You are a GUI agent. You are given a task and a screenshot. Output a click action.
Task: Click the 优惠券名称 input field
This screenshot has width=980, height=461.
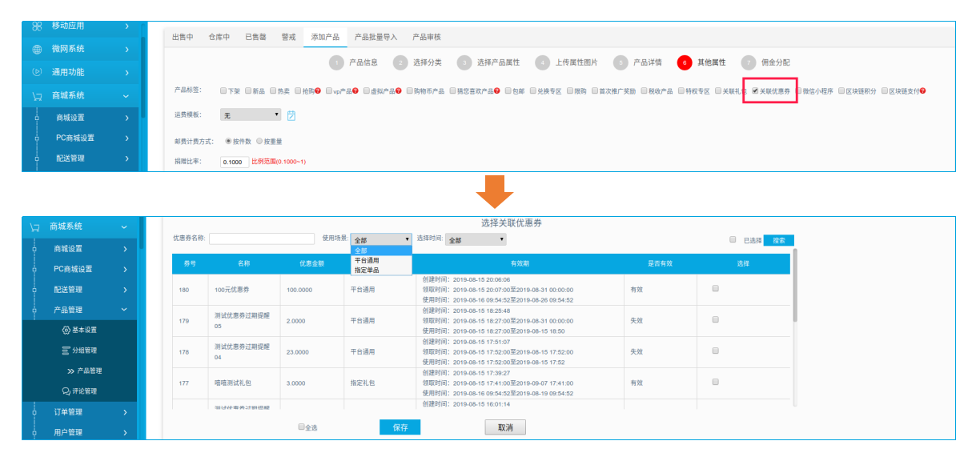[262, 239]
